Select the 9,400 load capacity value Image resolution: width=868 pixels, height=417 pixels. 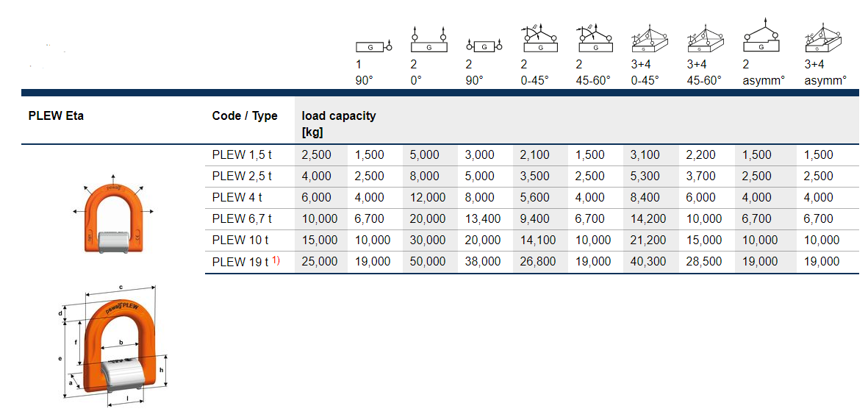(x=535, y=218)
